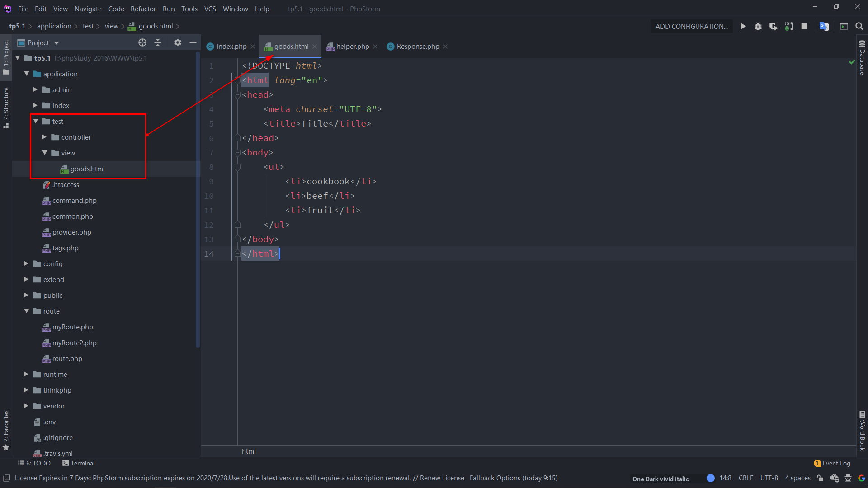This screenshot has width=868, height=488.
Task: Click the html breadcrumb below editor
Action: pyautogui.click(x=249, y=451)
